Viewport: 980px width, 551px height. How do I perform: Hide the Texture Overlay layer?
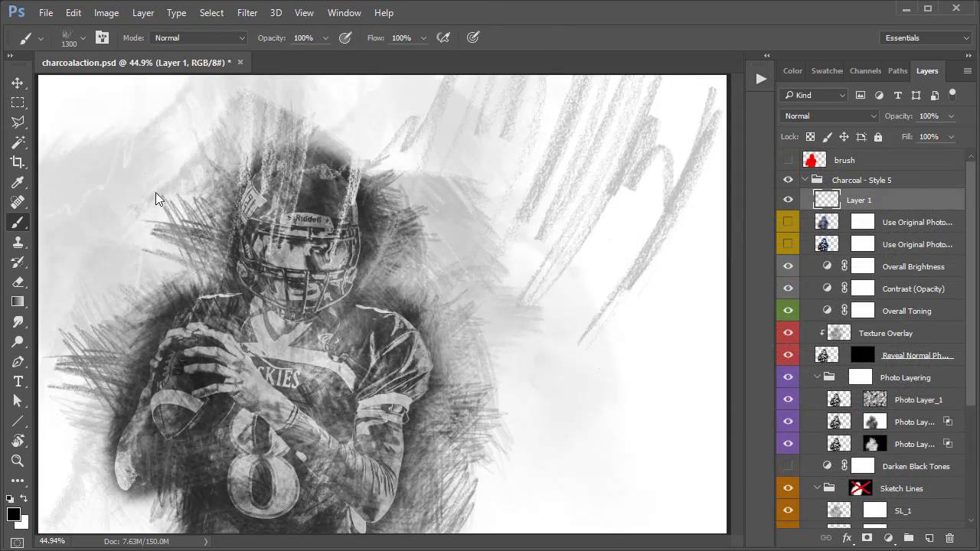(x=788, y=333)
